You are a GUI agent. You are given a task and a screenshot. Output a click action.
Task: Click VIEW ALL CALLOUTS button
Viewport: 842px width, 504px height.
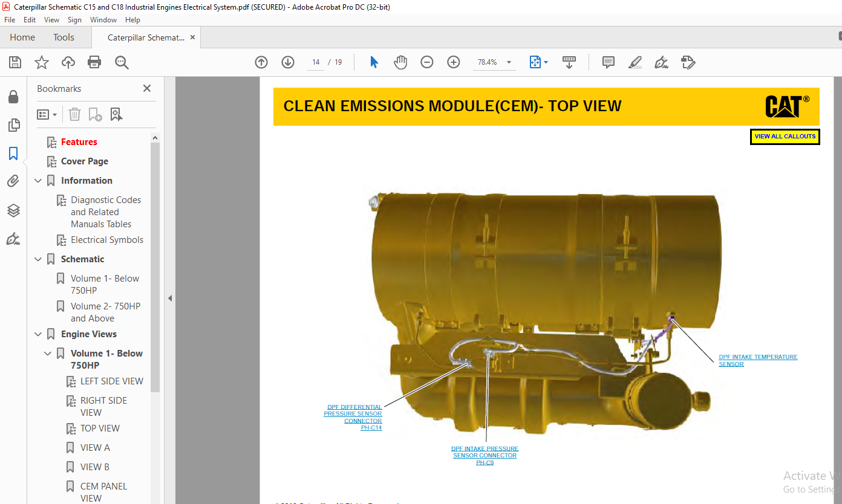(785, 137)
